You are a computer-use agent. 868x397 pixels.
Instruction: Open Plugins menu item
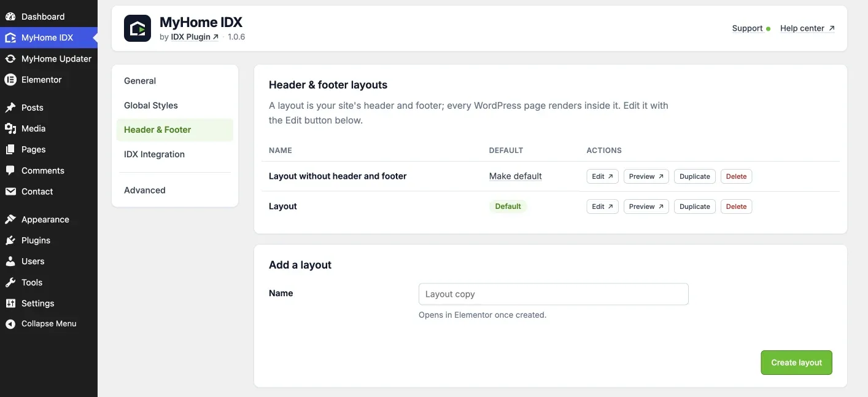tap(48, 240)
